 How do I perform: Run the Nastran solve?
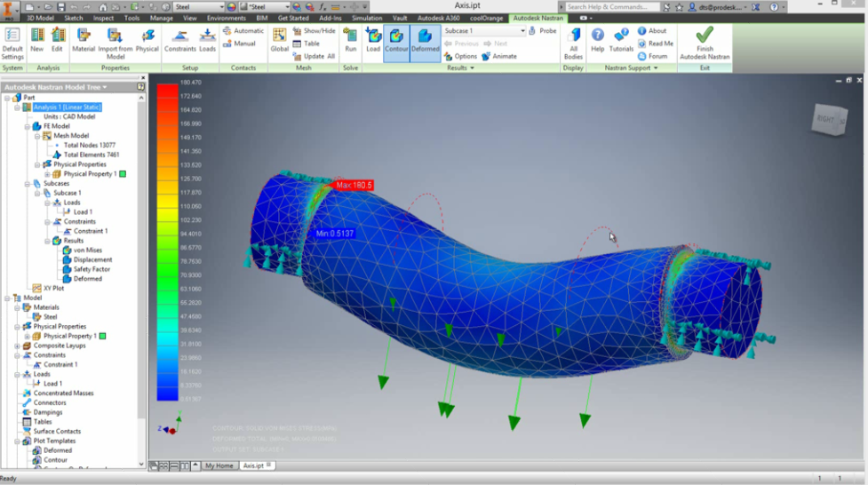[350, 40]
